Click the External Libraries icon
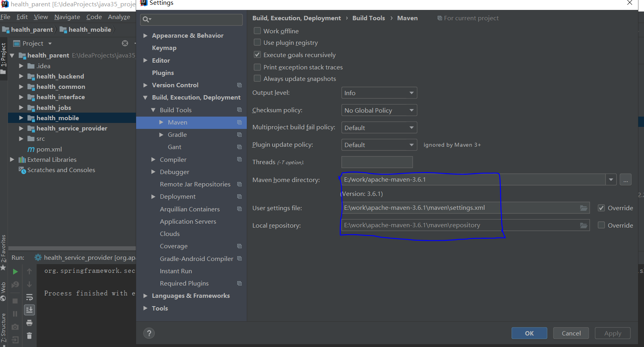 click(x=22, y=160)
